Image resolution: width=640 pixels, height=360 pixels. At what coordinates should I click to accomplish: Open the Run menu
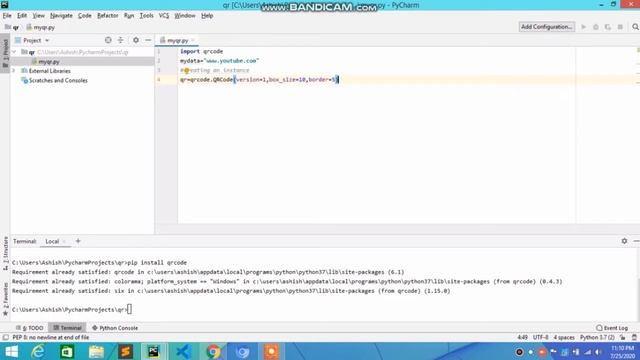pos(129,16)
